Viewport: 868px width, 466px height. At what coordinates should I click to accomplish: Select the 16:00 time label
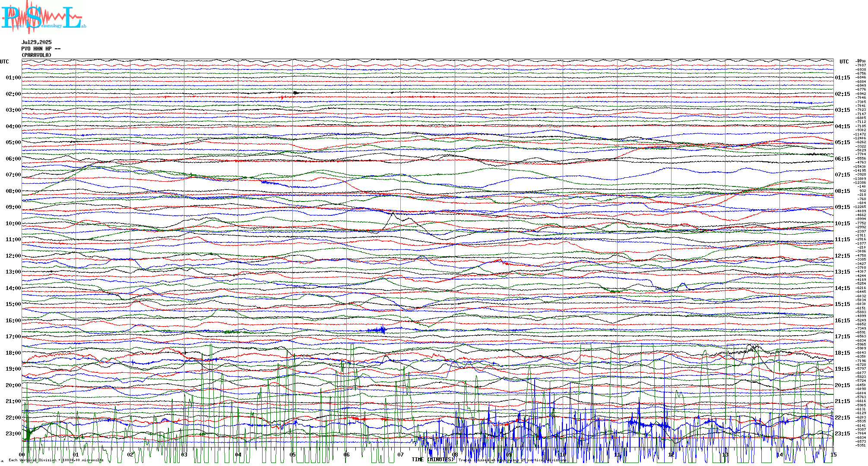13,321
